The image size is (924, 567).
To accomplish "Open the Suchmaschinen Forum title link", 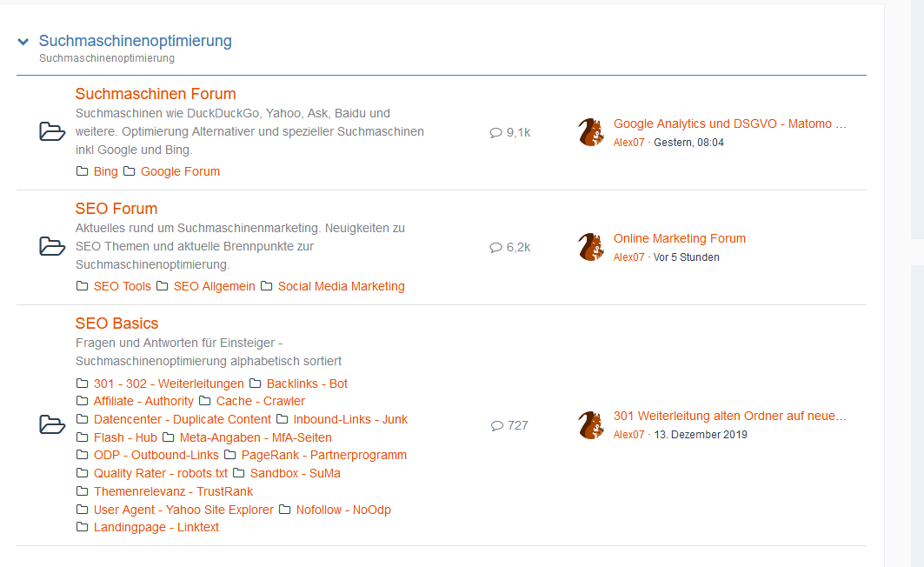I will [x=156, y=94].
